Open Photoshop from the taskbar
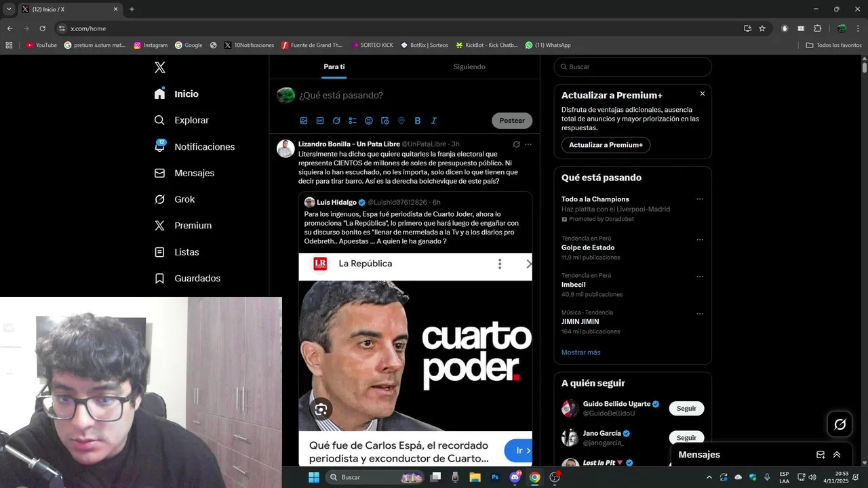 click(x=495, y=477)
